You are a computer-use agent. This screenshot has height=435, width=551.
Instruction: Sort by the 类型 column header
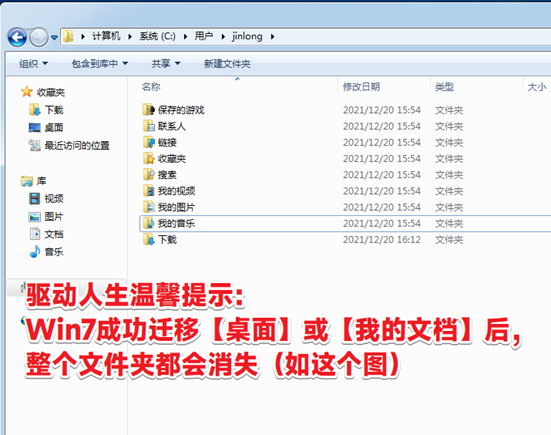tap(445, 86)
